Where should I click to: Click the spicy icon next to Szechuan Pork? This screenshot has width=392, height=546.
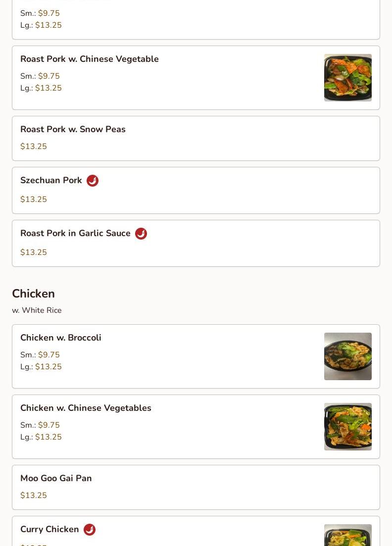tap(92, 181)
